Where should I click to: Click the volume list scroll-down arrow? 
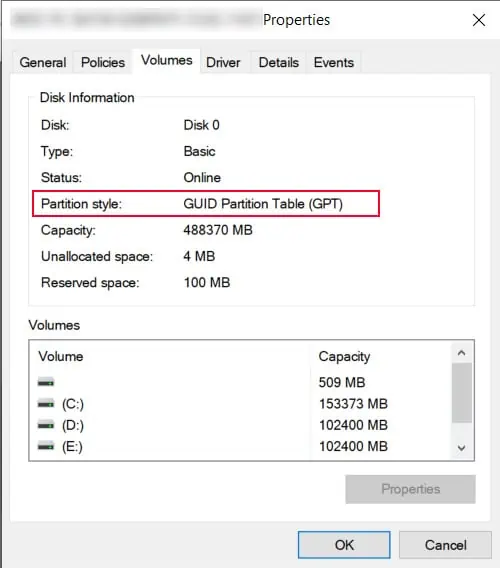pyautogui.click(x=462, y=448)
